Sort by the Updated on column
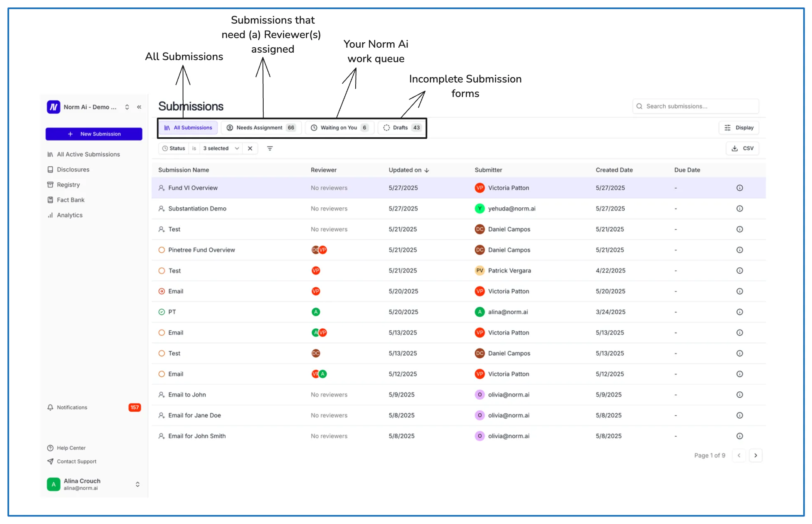The height and width of the screenshot is (524, 812). pyautogui.click(x=409, y=170)
